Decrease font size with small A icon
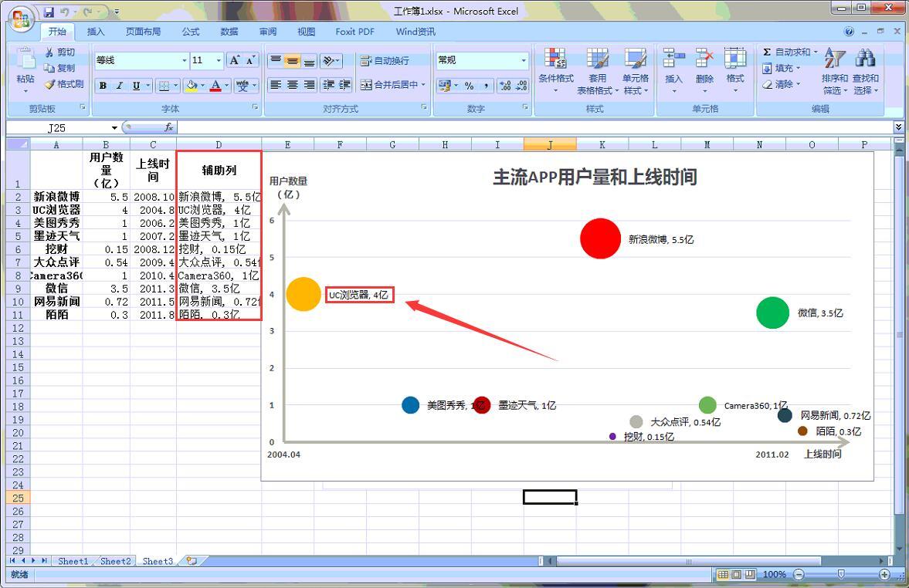The image size is (909, 588). (x=250, y=60)
